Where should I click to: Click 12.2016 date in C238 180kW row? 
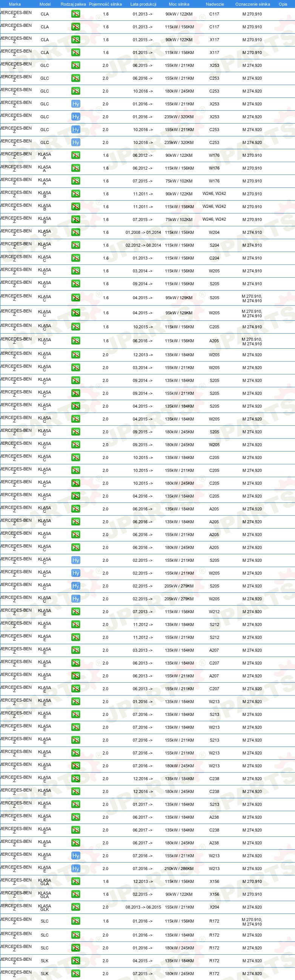click(143, 791)
